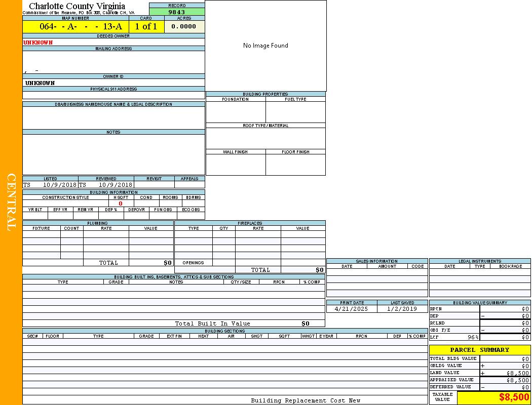Select the last saved date 1/2/2019
This screenshot has width=532, height=405.
tap(402, 309)
